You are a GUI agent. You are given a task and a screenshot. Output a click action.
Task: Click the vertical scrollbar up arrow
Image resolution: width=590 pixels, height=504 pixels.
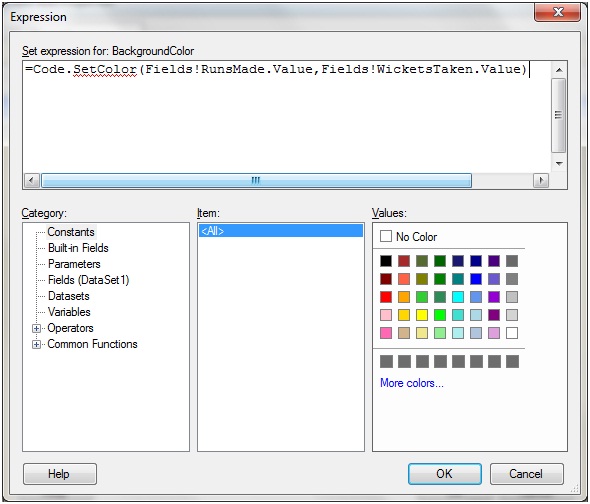click(559, 70)
